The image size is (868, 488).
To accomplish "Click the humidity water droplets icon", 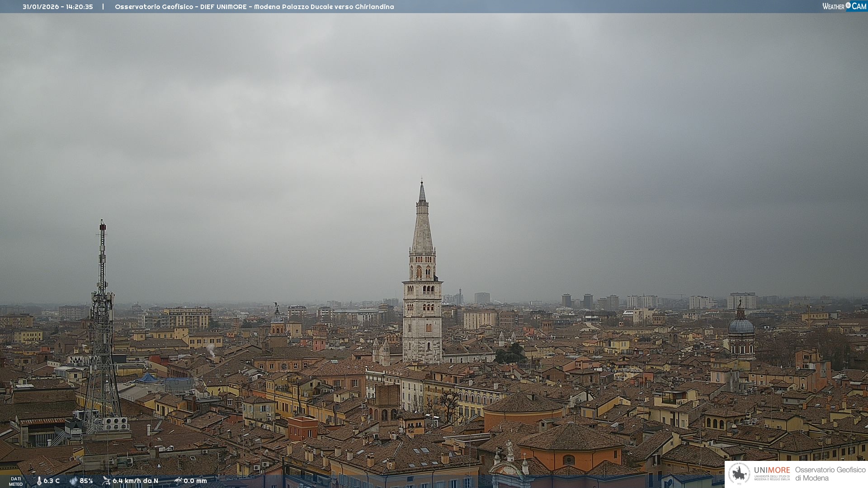I will (73, 481).
